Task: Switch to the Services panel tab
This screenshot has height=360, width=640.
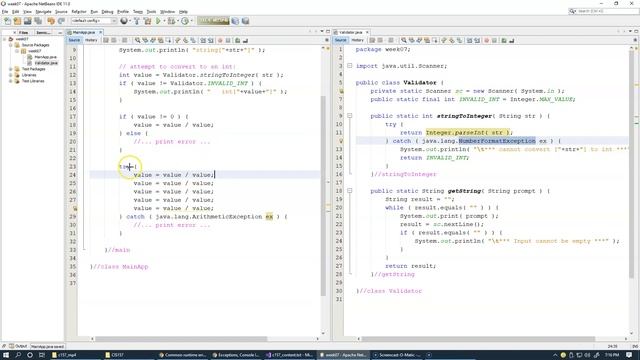Action: (x=43, y=32)
